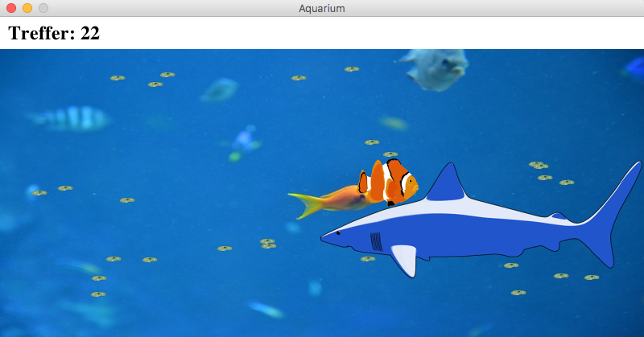Click the food pellet just above the clownfish
The width and height of the screenshot is (644, 337).
click(x=390, y=154)
